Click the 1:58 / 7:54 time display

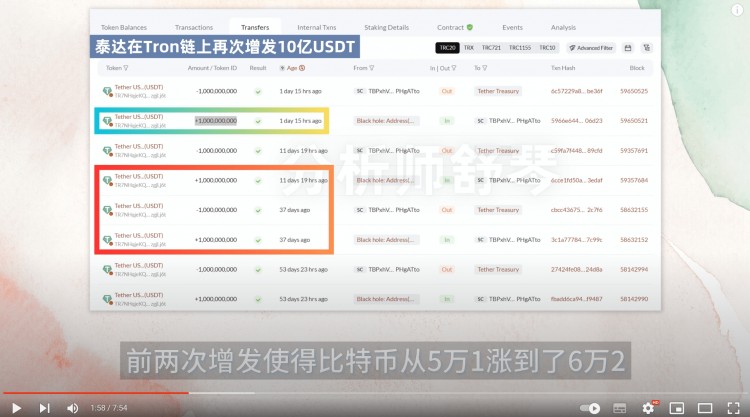click(109, 408)
